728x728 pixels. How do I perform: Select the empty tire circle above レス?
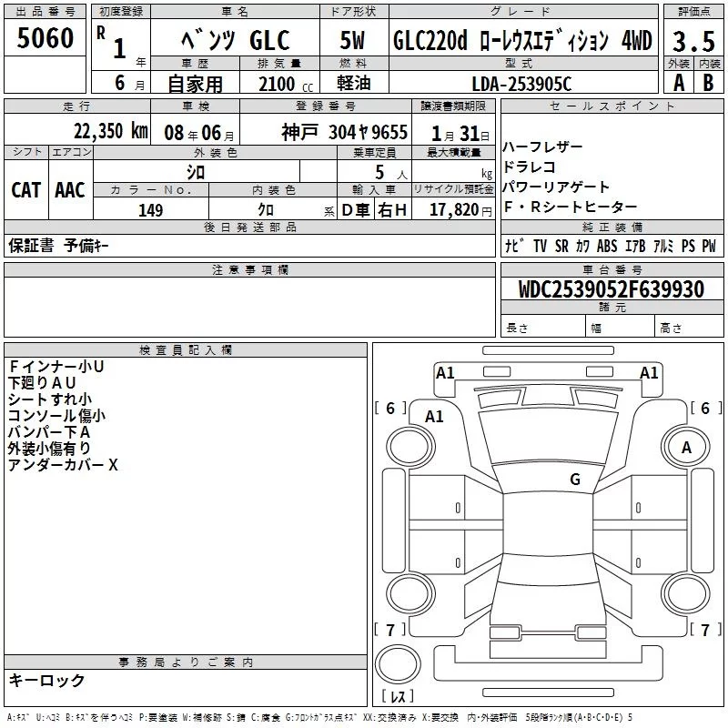click(x=398, y=662)
